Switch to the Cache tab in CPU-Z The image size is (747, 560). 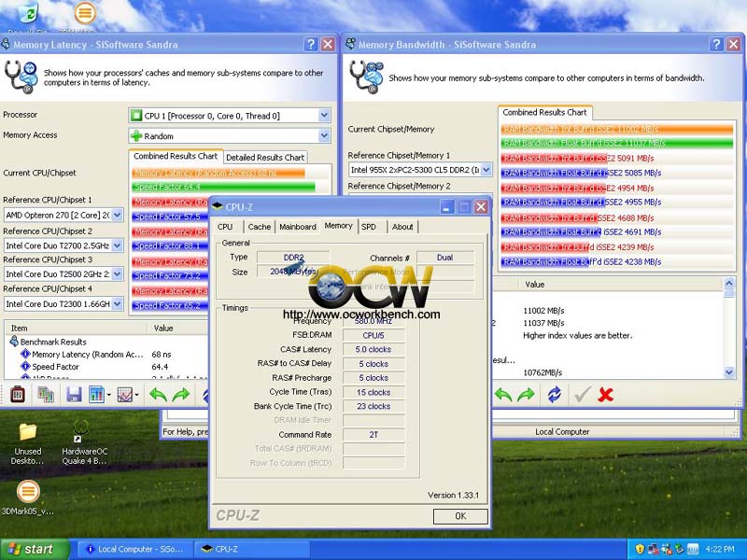coord(260,227)
